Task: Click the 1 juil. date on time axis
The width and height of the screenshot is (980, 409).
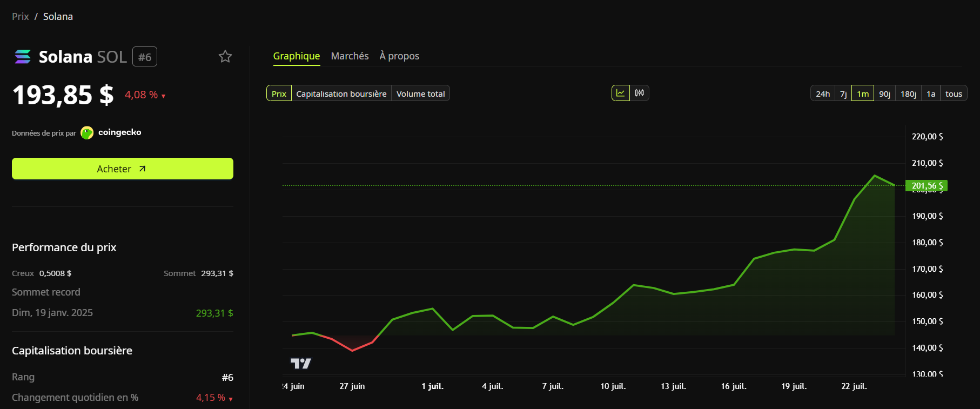Action: click(x=432, y=386)
